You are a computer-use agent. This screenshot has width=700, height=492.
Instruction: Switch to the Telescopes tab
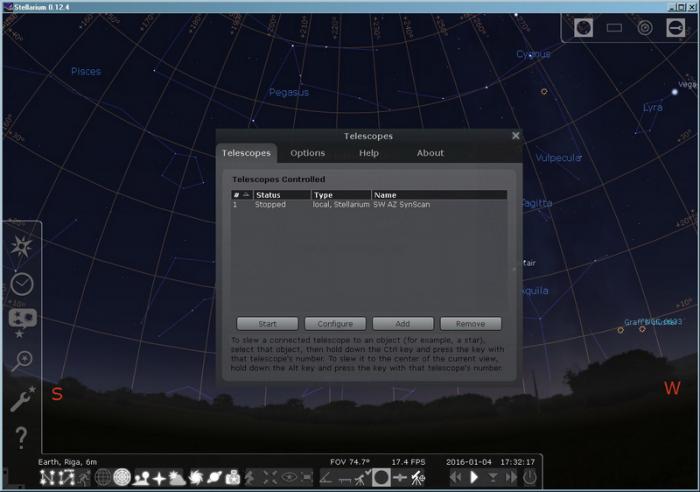point(246,153)
